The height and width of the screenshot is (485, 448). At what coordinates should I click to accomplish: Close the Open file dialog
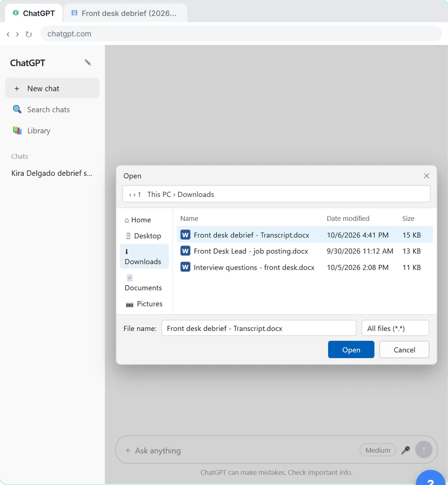(x=427, y=176)
